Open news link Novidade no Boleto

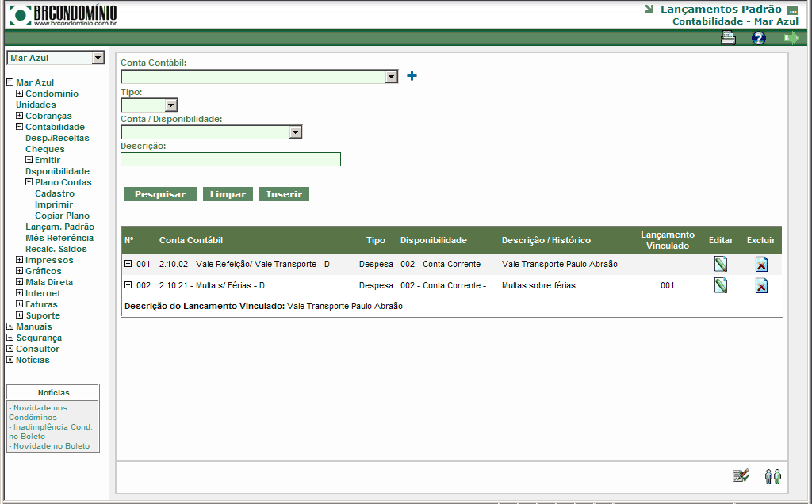tap(49, 446)
